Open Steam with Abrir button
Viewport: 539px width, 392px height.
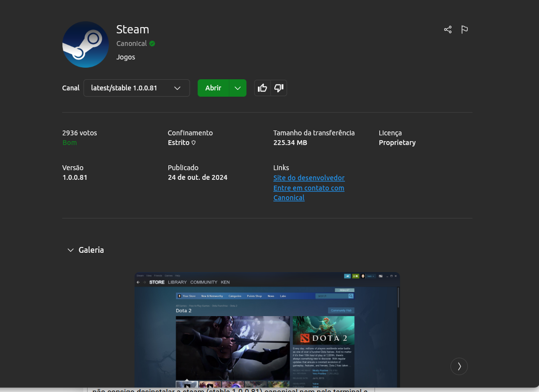(x=213, y=88)
